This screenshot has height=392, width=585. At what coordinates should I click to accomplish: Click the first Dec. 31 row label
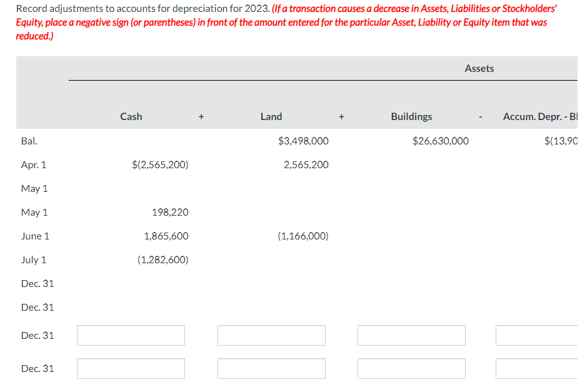(x=38, y=283)
